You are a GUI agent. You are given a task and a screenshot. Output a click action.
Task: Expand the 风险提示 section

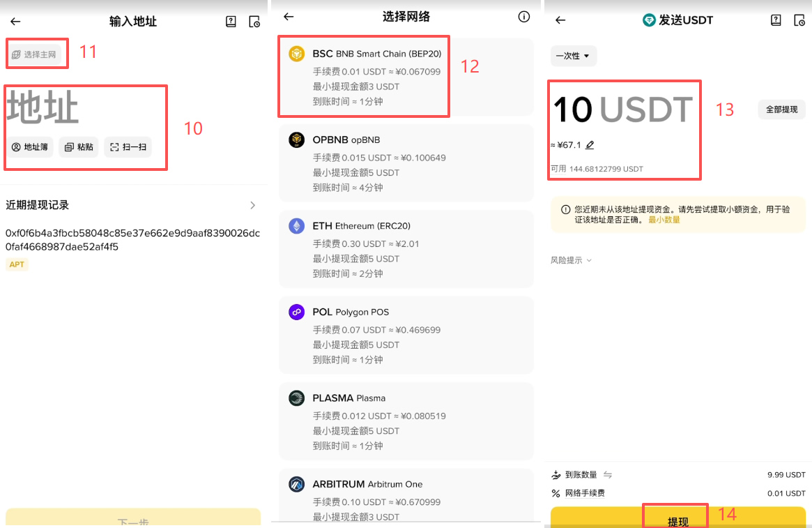[x=572, y=260]
